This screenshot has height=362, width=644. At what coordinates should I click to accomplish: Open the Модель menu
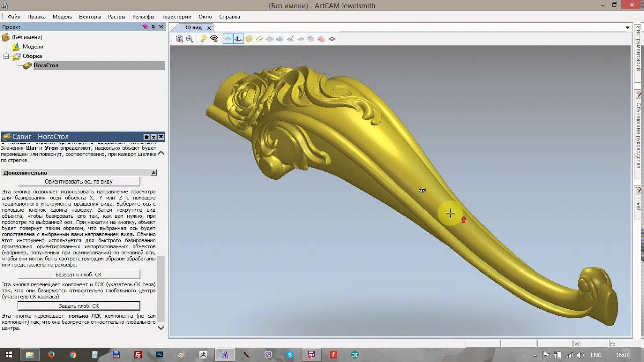click(62, 17)
